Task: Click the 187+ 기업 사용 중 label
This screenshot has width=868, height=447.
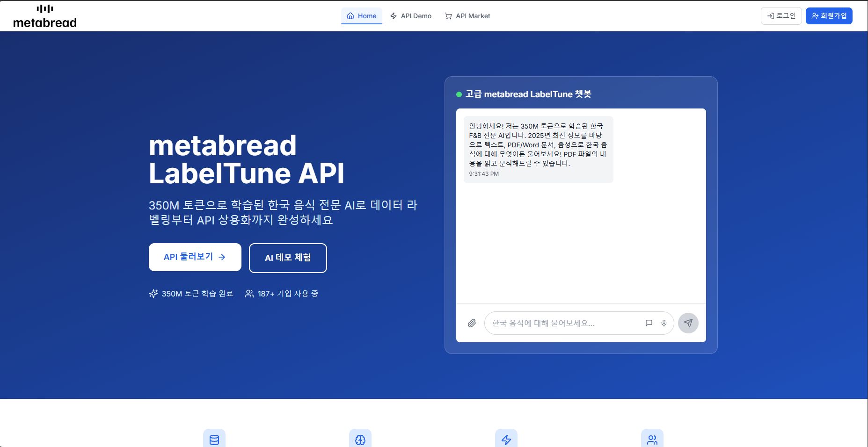Action: point(282,294)
